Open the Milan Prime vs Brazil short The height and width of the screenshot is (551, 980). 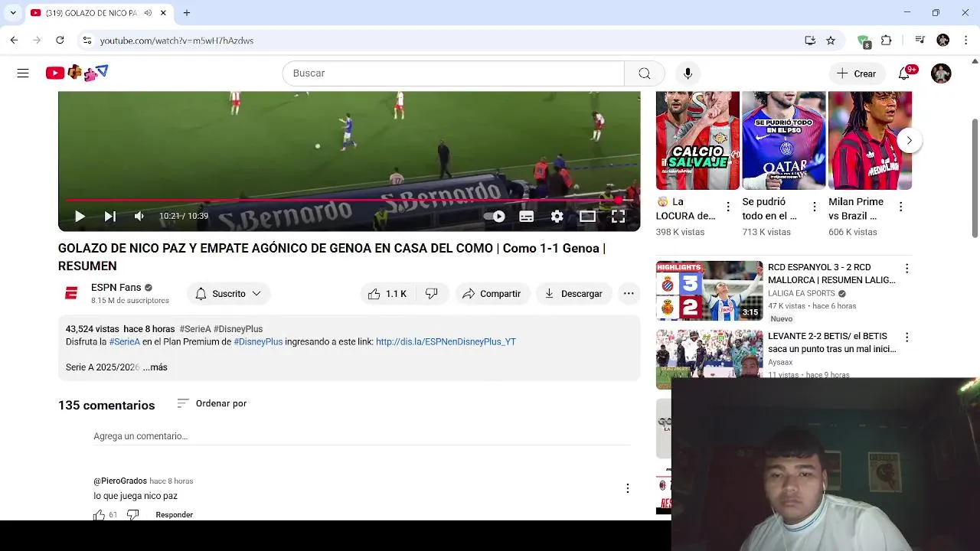870,140
